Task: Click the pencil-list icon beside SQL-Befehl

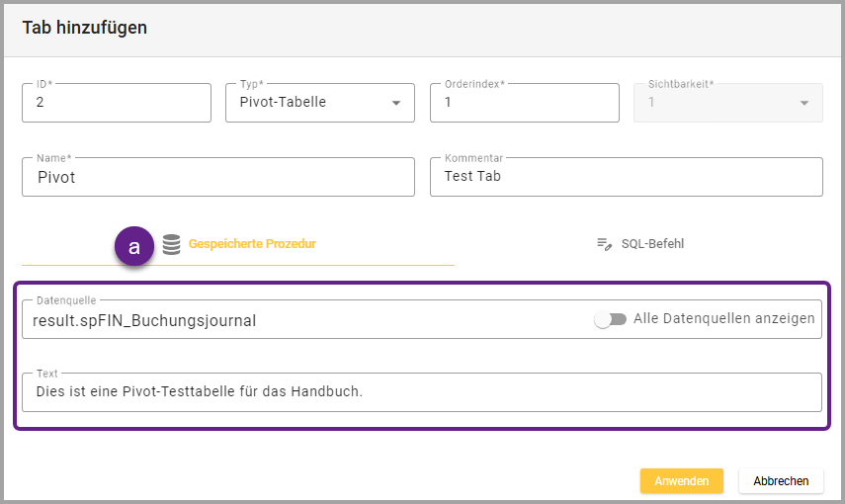Action: click(x=605, y=244)
